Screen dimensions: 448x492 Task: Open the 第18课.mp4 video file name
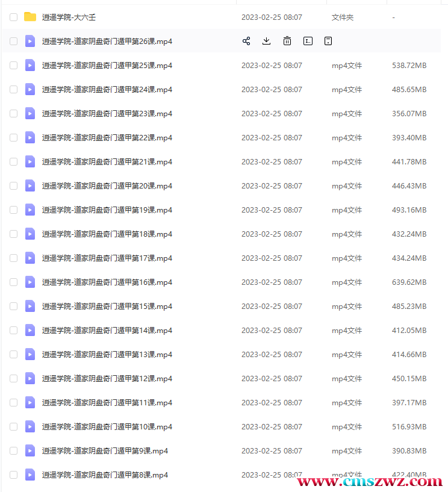pyautogui.click(x=107, y=234)
